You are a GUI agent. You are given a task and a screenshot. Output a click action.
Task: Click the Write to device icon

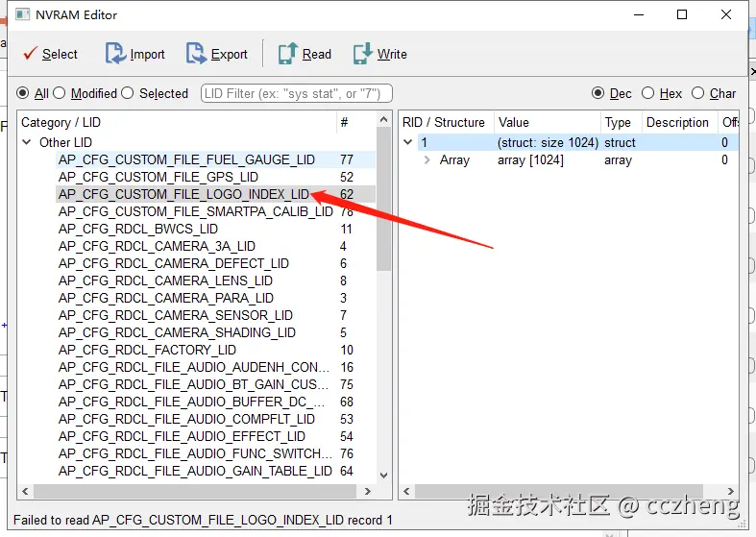362,53
